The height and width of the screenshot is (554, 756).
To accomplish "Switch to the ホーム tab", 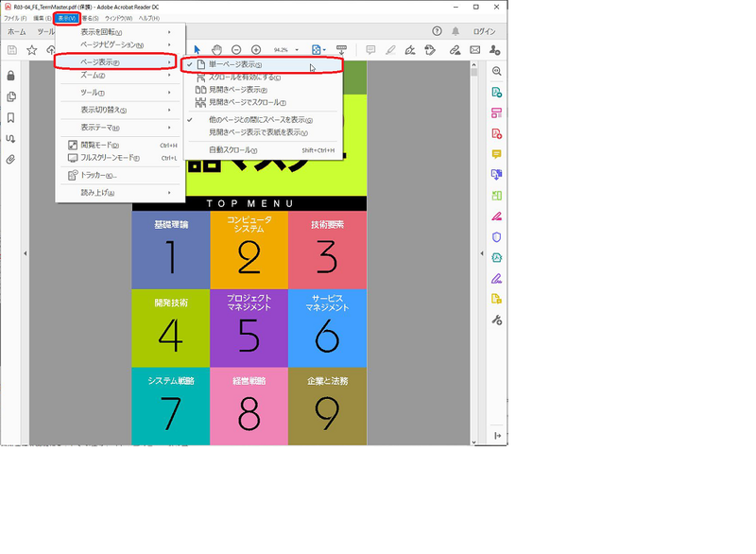I will point(17,32).
